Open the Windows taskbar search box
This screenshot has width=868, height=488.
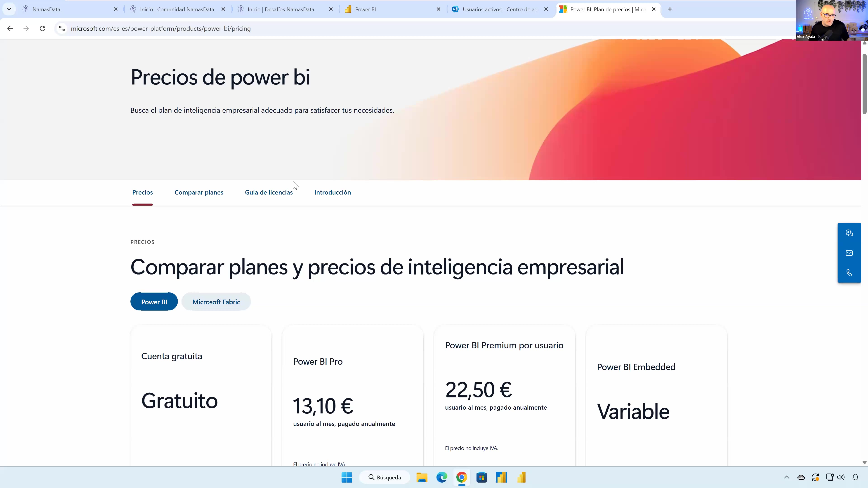pos(385,477)
